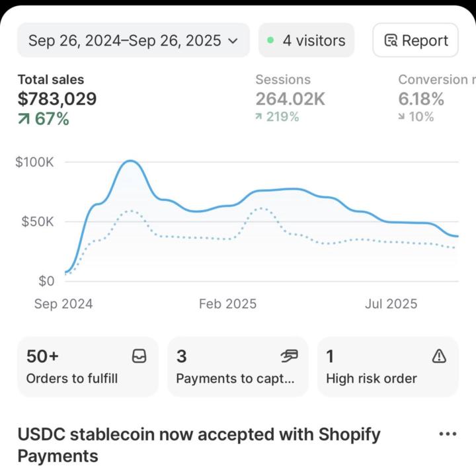This screenshot has width=476, height=476.
Task: Switch to the Sessions metric
Action: pyautogui.click(x=290, y=99)
